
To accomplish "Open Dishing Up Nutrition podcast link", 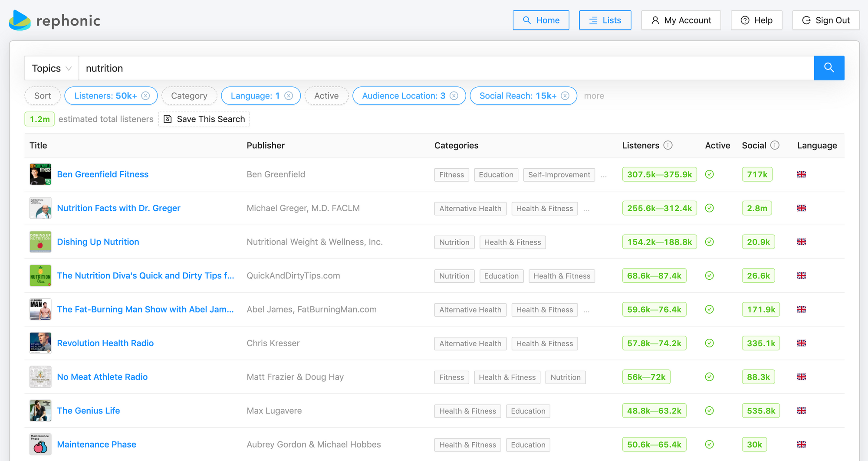I will click(98, 242).
